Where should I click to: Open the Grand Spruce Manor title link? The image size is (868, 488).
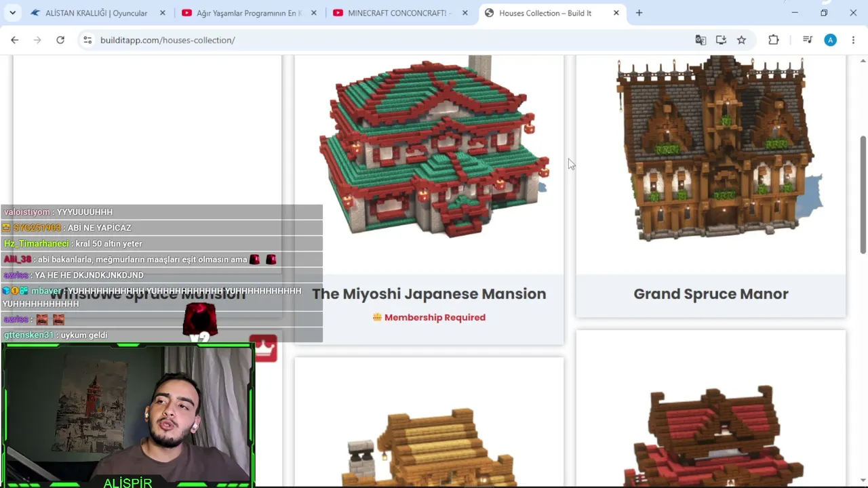711,293
